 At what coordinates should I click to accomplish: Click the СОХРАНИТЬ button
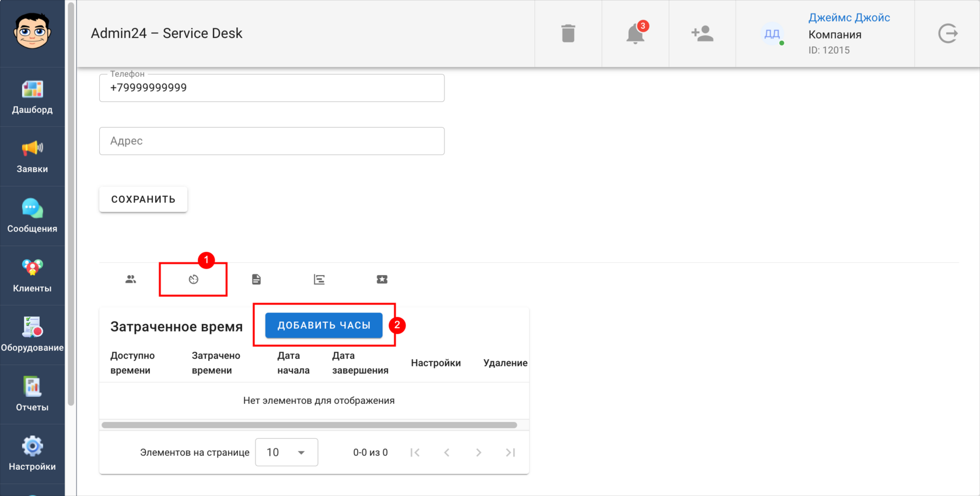143,199
